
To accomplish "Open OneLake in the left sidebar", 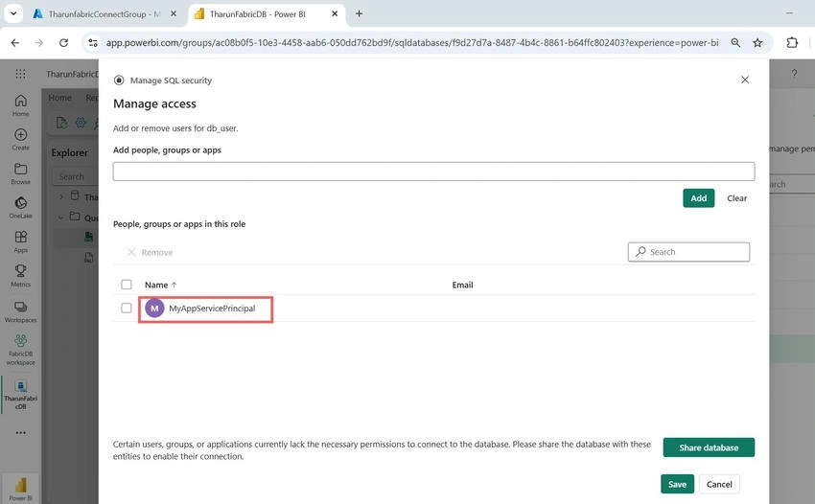I will (x=21, y=207).
